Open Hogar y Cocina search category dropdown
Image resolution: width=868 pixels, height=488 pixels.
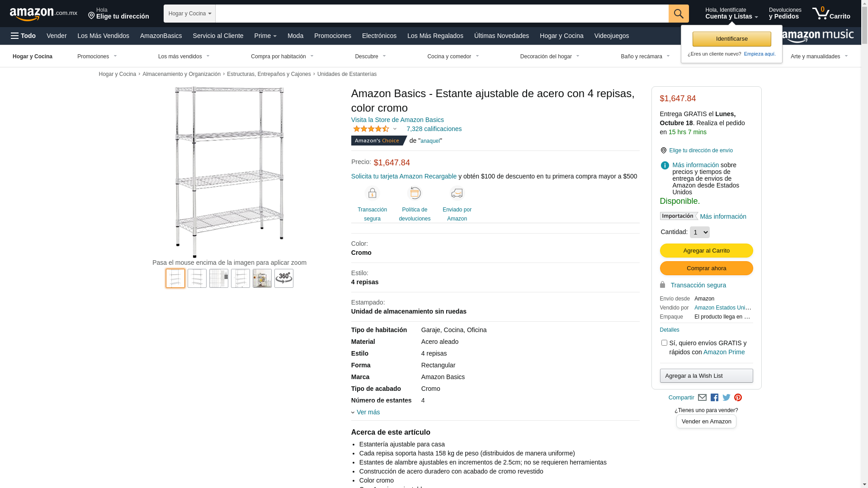click(189, 14)
